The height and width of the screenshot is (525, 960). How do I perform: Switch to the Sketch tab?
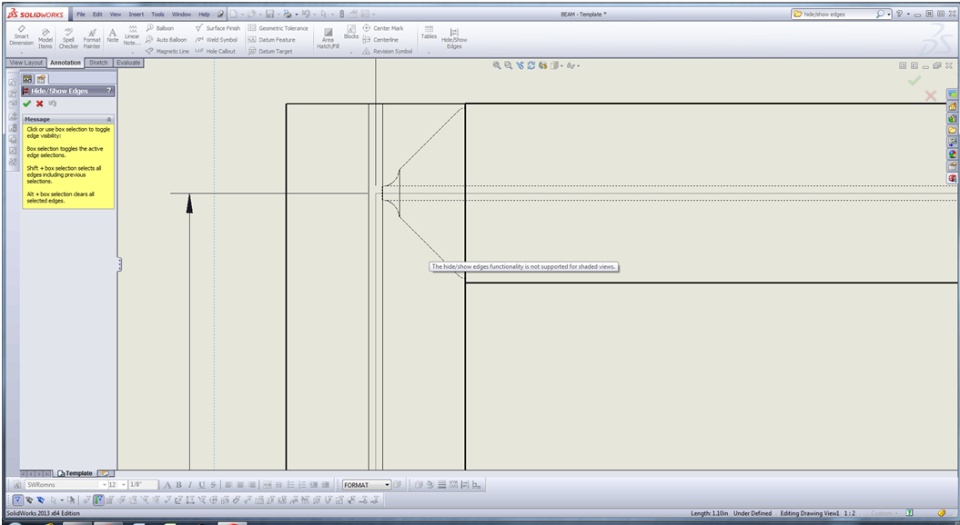click(x=98, y=62)
